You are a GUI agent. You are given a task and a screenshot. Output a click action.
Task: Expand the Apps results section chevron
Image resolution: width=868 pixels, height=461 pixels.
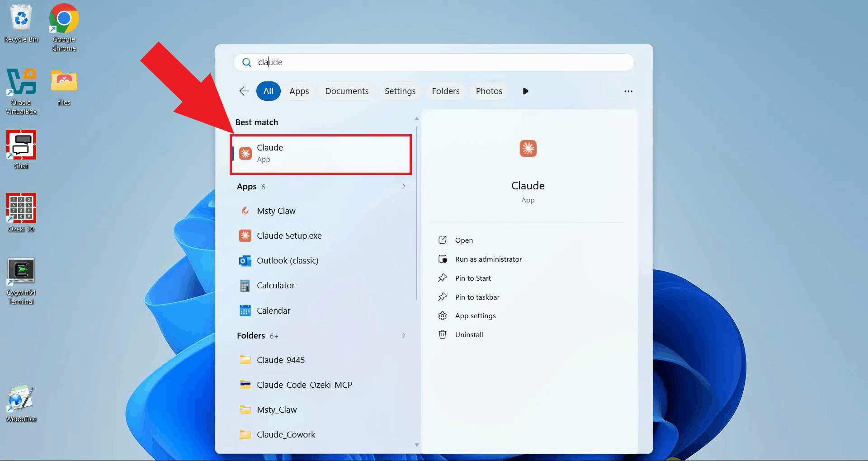(x=404, y=186)
